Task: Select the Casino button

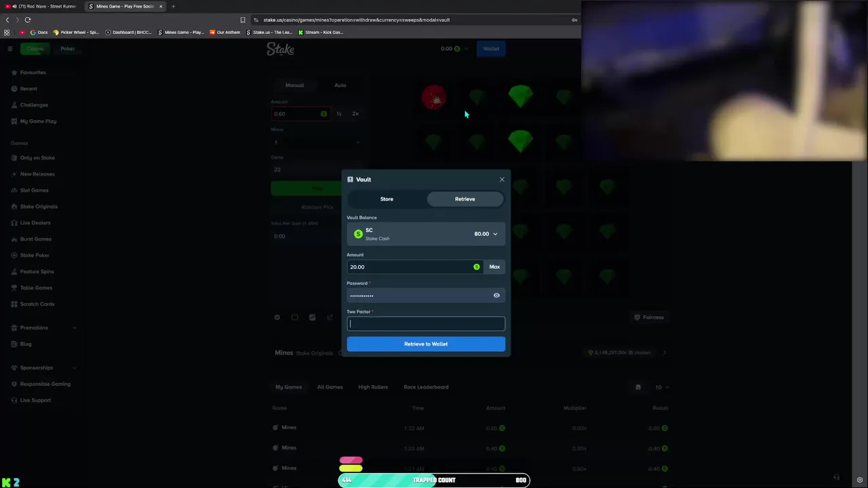Action: pos(35,49)
